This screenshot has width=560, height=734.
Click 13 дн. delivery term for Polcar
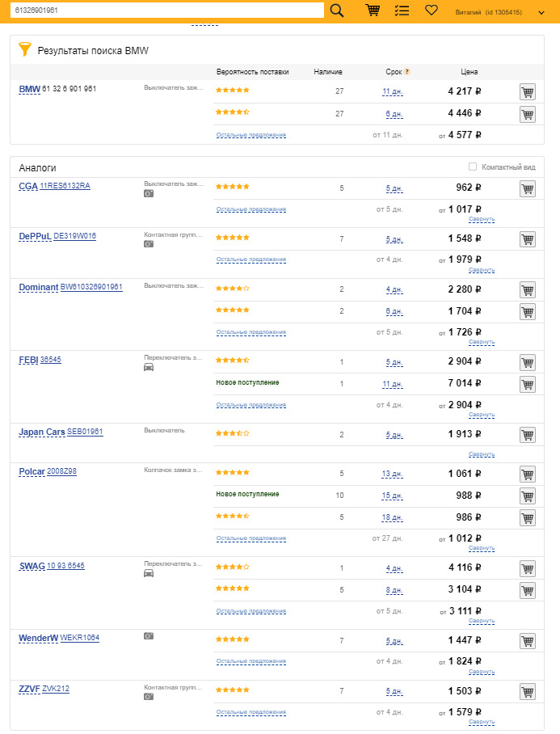point(392,474)
